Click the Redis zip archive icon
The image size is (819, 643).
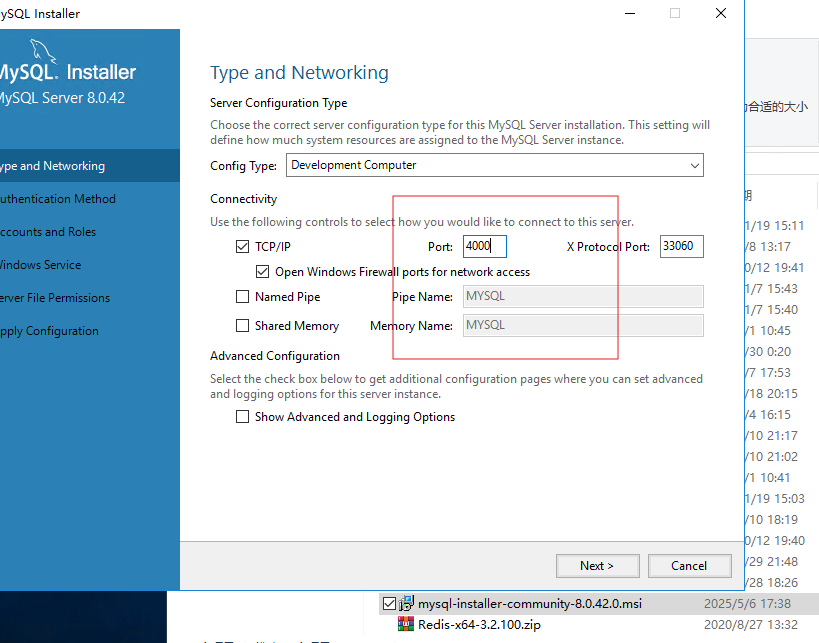click(x=406, y=624)
